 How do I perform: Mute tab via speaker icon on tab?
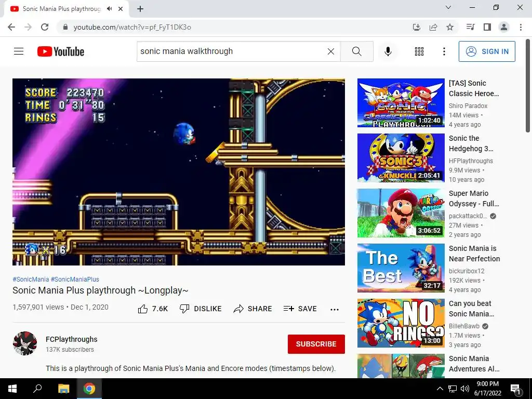[109, 9]
